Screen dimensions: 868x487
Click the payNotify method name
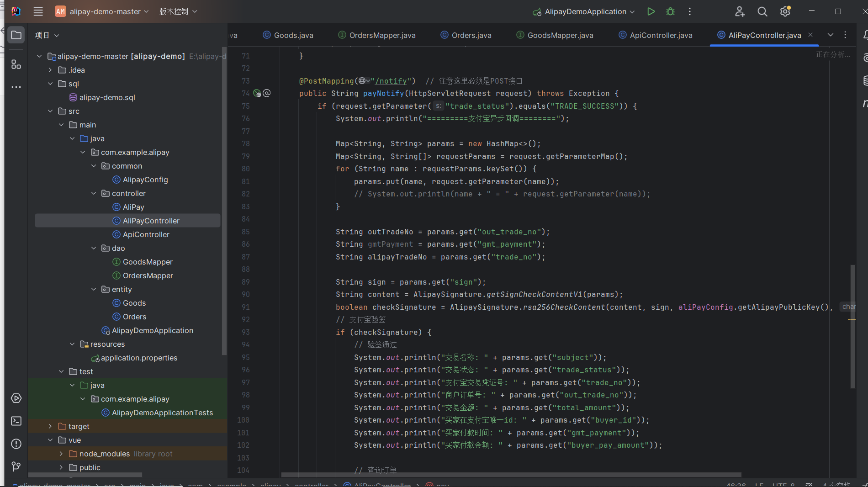[x=384, y=93]
